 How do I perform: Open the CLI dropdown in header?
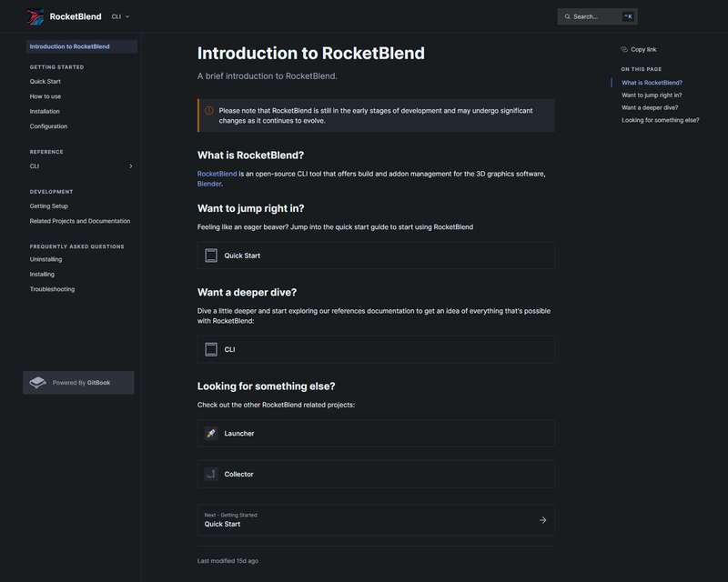(x=120, y=16)
